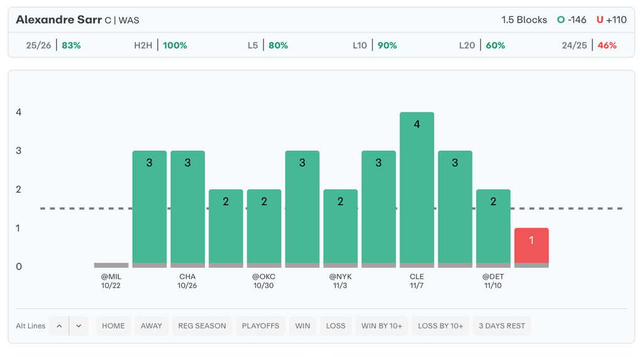Lower the alt line with down chevron
The width and height of the screenshot is (644, 357).
coord(79,326)
